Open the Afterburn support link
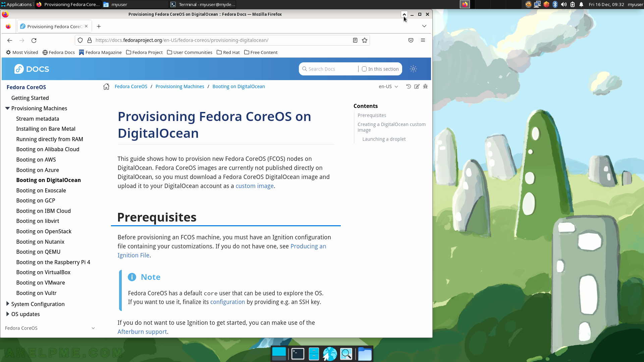This screenshot has height=362, width=644. (x=142, y=332)
